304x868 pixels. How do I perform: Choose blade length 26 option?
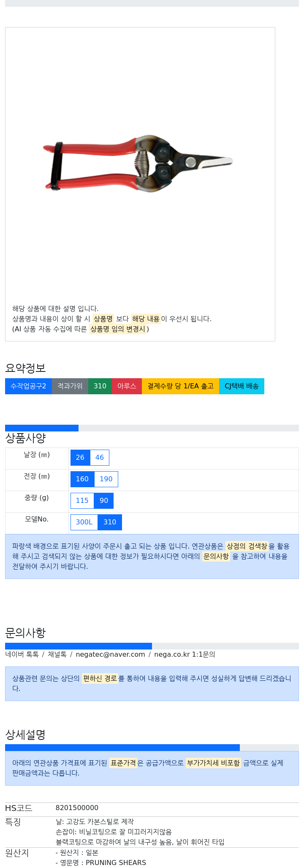pos(80,458)
